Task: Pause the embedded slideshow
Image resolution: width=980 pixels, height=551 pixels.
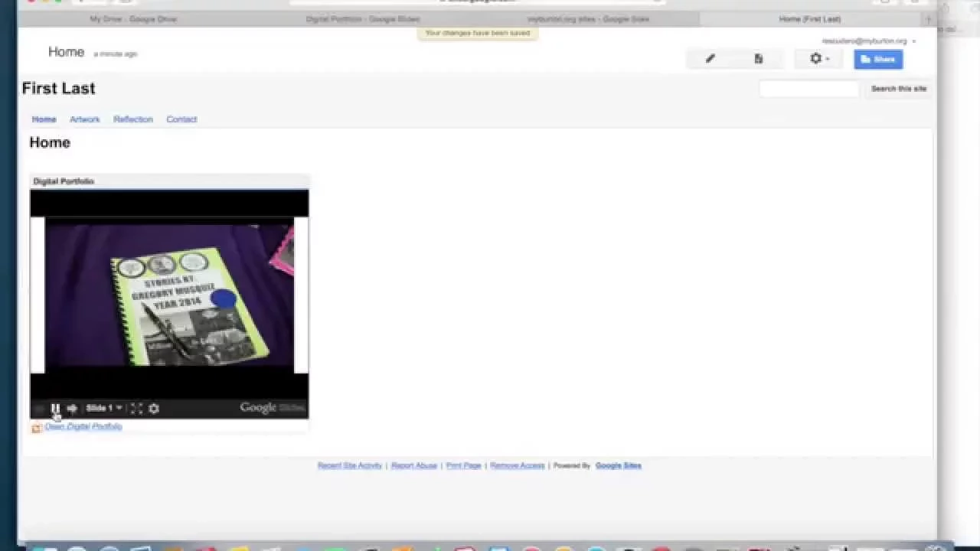Action: pos(55,409)
